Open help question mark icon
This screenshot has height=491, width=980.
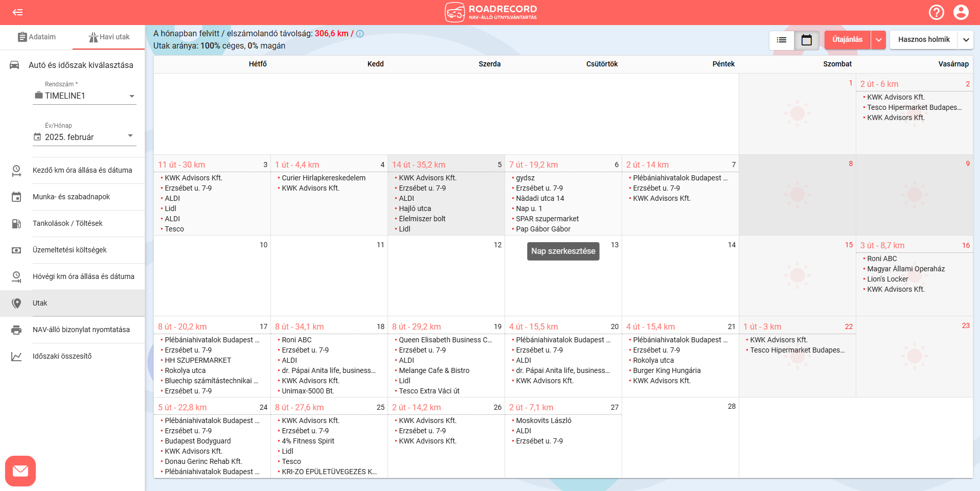pos(937,12)
